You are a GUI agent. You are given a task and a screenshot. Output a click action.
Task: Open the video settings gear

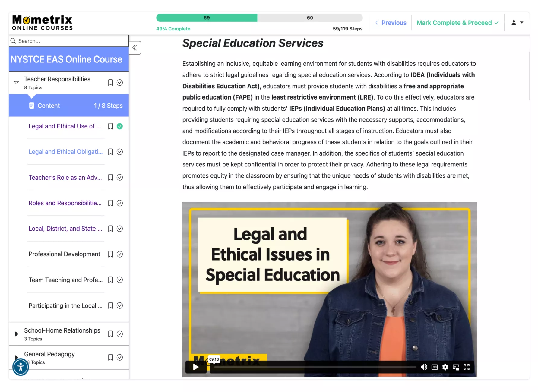pyautogui.click(x=445, y=367)
